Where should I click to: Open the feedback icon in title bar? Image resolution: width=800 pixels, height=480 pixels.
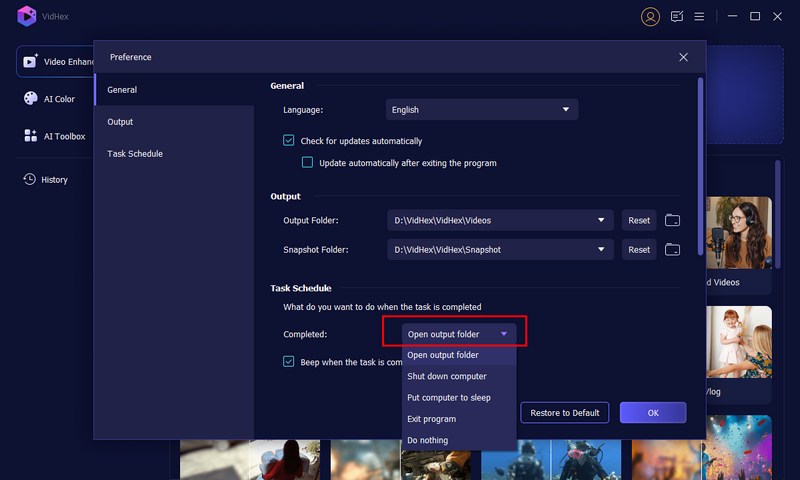pyautogui.click(x=677, y=16)
